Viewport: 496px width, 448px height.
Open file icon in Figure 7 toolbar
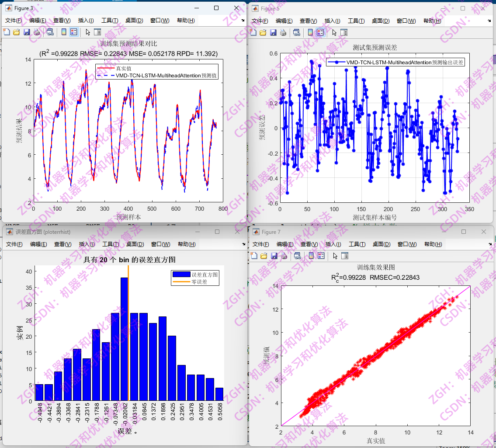264,256
